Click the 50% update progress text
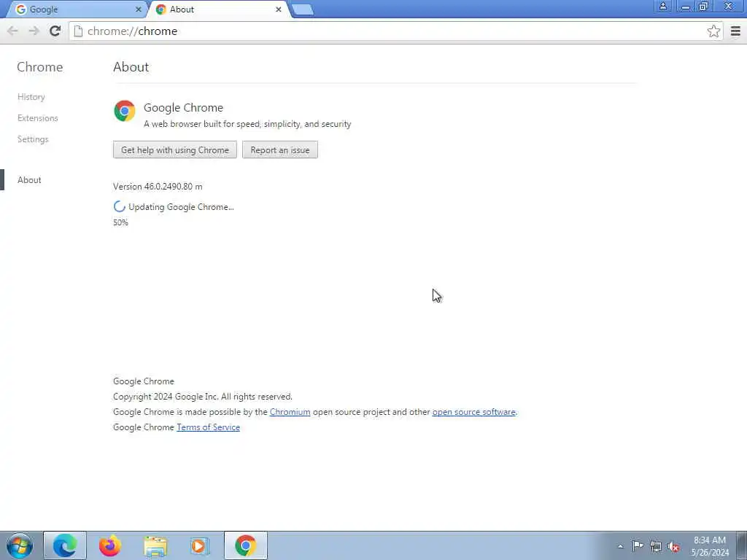The image size is (747, 560). pyautogui.click(x=120, y=222)
